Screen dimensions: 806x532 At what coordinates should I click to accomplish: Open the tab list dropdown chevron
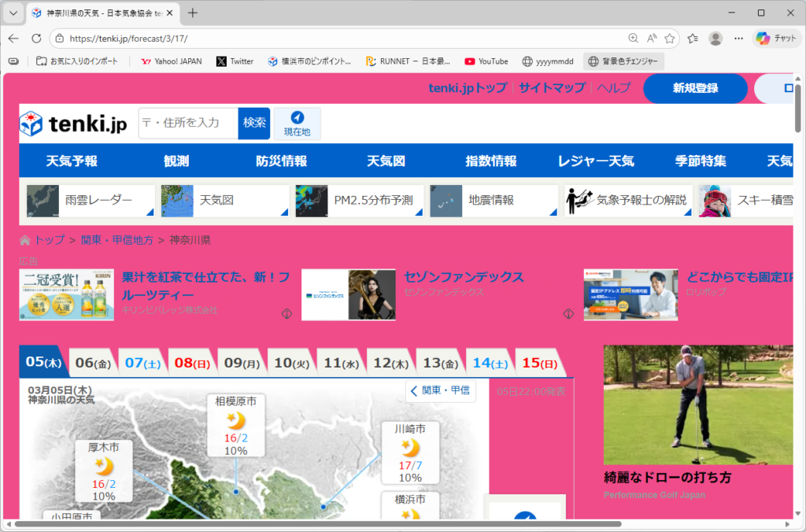coord(13,13)
